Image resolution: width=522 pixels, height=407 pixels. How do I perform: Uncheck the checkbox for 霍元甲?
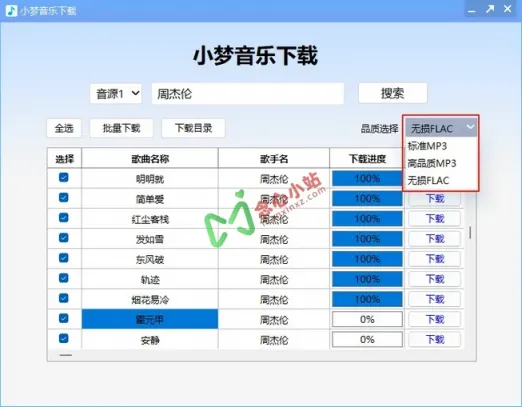64,318
